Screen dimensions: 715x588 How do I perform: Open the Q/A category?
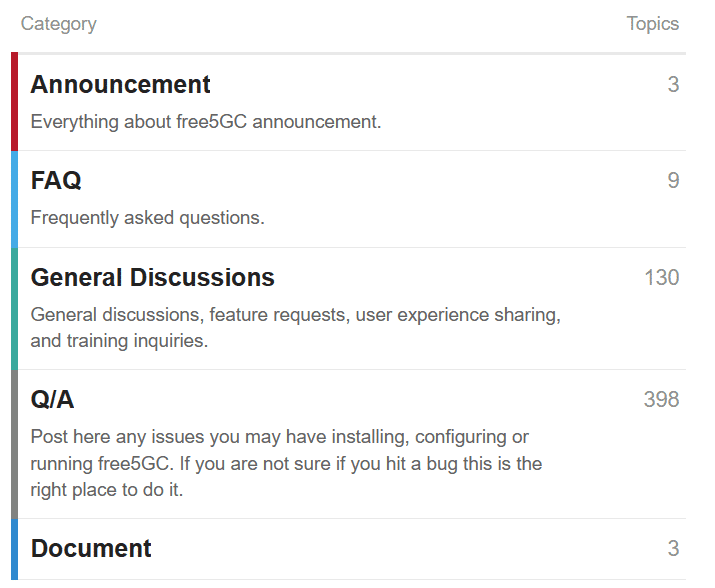pyautogui.click(x=52, y=399)
